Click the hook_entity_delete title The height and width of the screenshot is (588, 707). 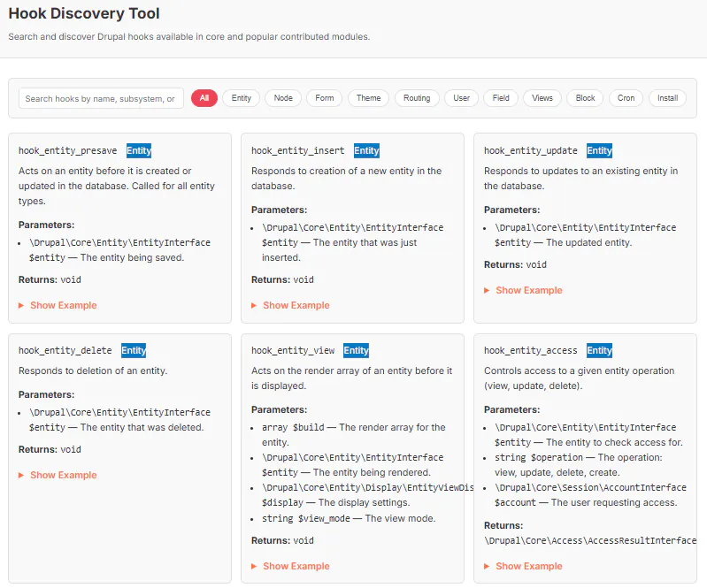click(x=65, y=350)
